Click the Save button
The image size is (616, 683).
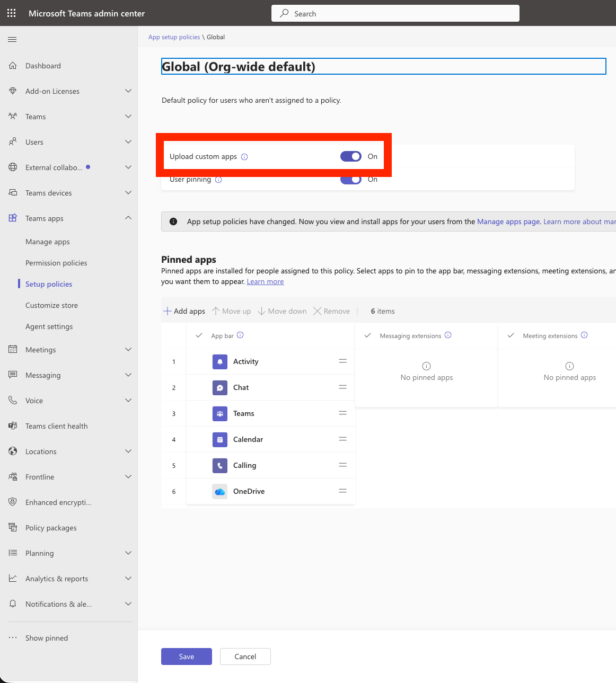pyautogui.click(x=187, y=657)
